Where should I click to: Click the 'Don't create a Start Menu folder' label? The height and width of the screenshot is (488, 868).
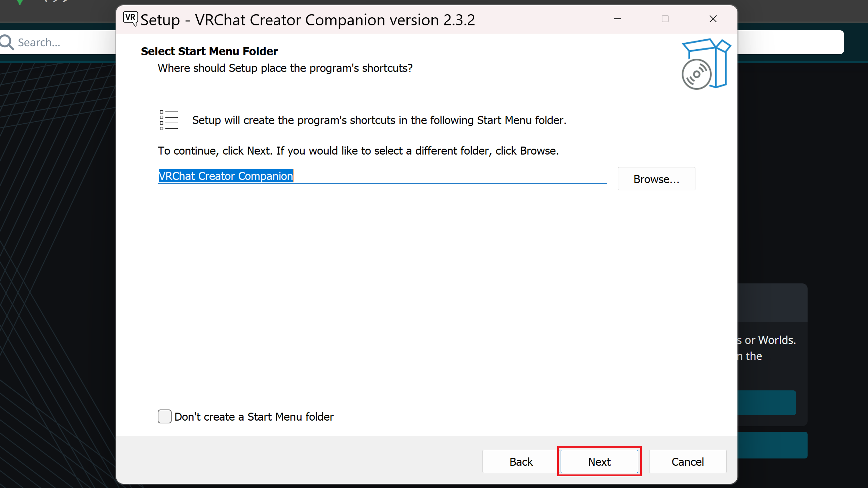click(254, 416)
